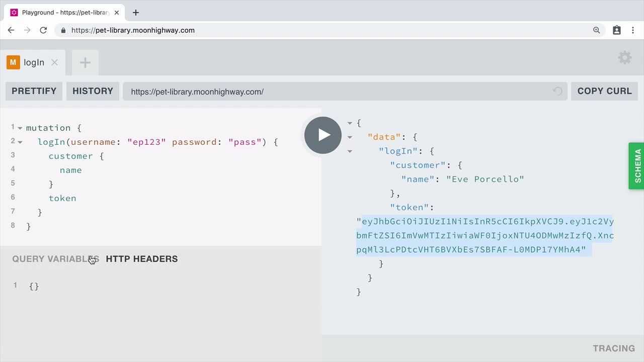Open Playground settings gear icon
The width and height of the screenshot is (644, 362).
click(624, 58)
